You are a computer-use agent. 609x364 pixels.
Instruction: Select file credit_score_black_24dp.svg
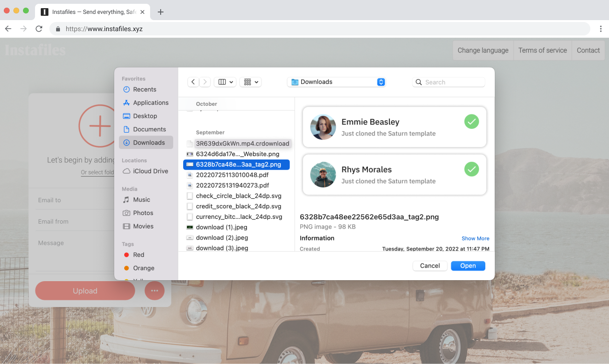pos(236,206)
